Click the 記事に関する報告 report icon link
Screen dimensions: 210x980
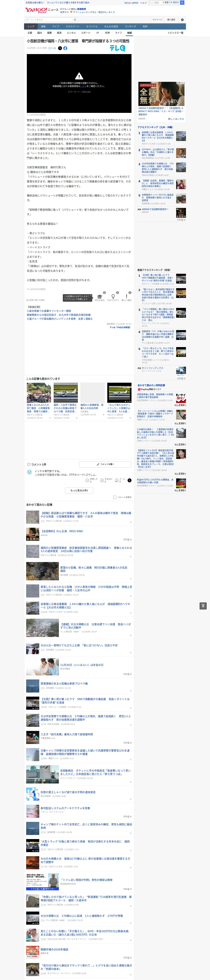click(x=35, y=300)
